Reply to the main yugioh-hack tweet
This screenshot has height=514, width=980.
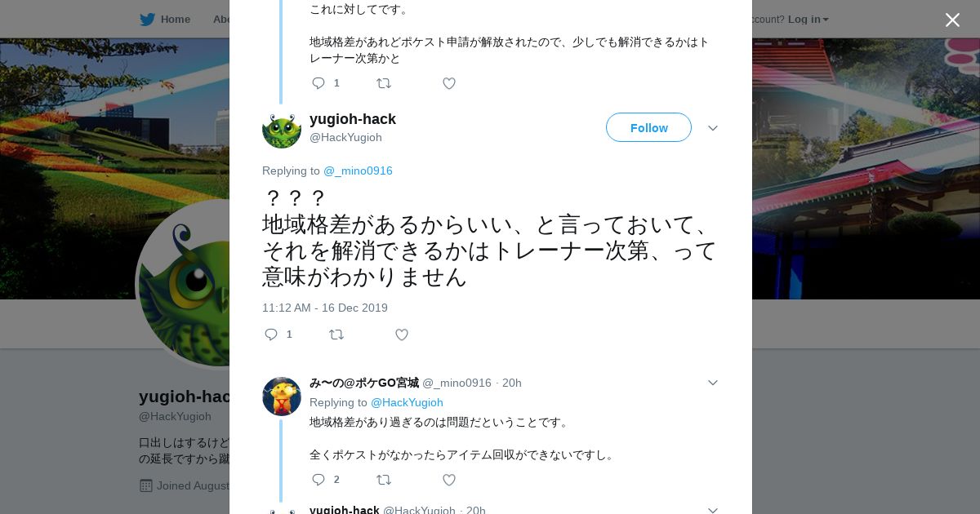click(272, 335)
